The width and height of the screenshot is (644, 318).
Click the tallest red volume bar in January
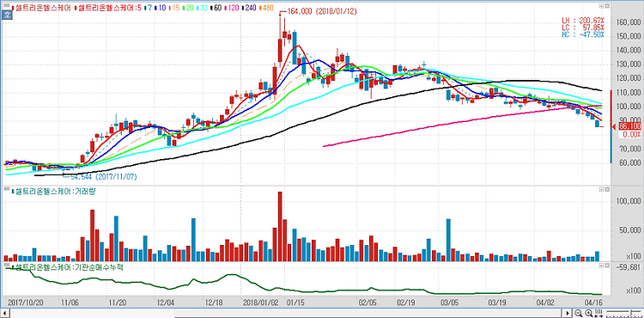tap(280, 226)
